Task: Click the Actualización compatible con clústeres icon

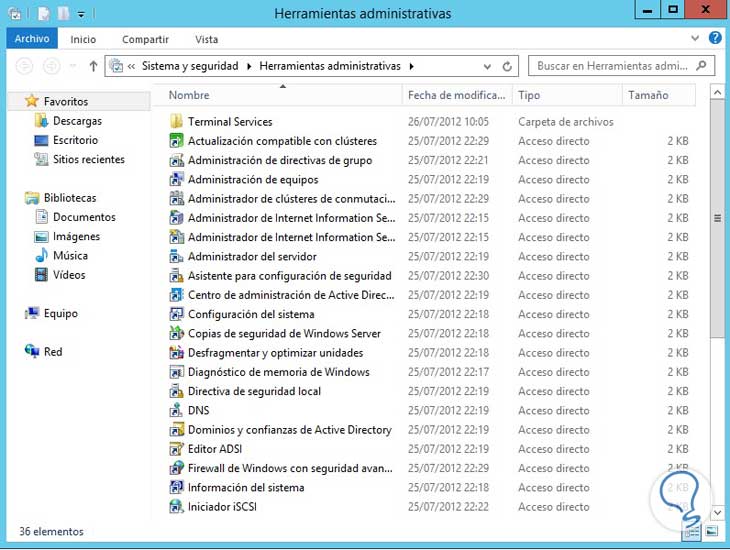Action: coord(176,141)
